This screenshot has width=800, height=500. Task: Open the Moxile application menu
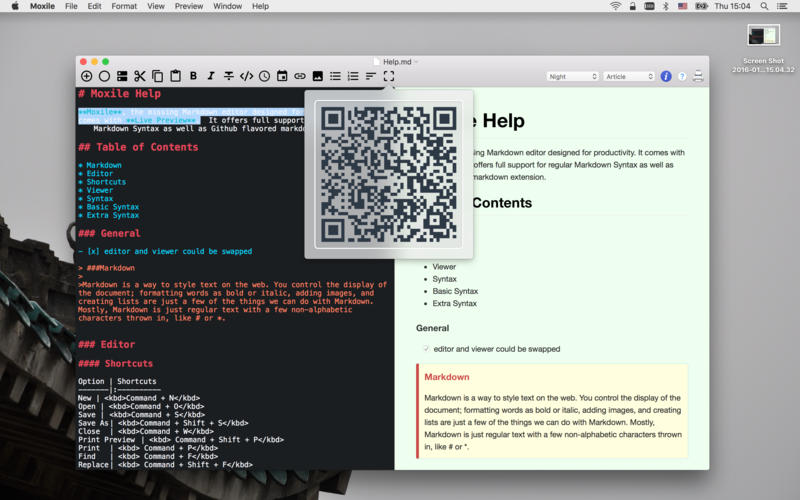[42, 6]
